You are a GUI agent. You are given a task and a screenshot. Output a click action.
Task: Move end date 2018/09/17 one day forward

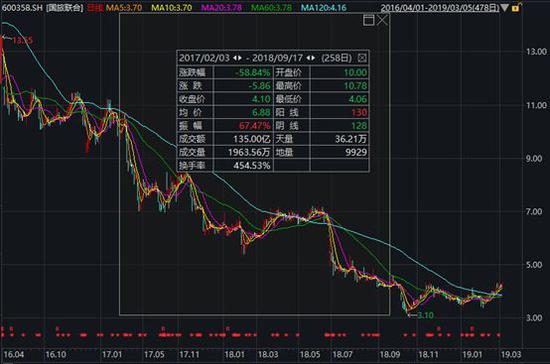coord(313,58)
